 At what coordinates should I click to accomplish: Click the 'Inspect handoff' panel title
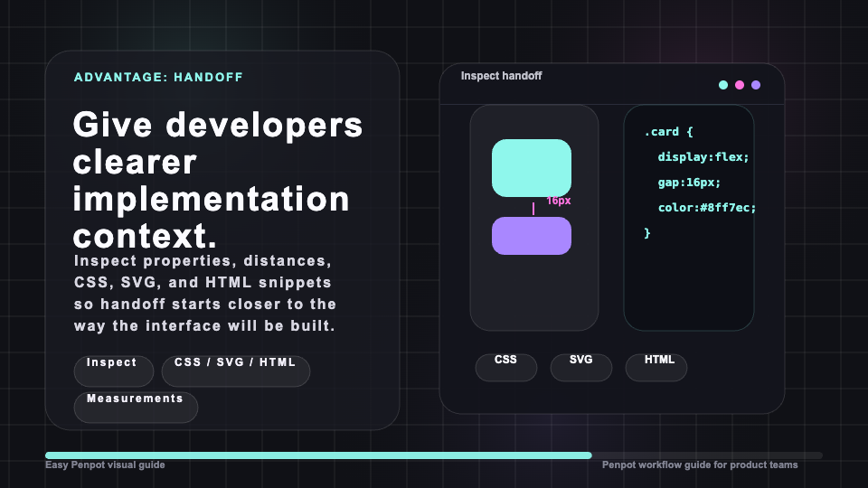coord(501,76)
